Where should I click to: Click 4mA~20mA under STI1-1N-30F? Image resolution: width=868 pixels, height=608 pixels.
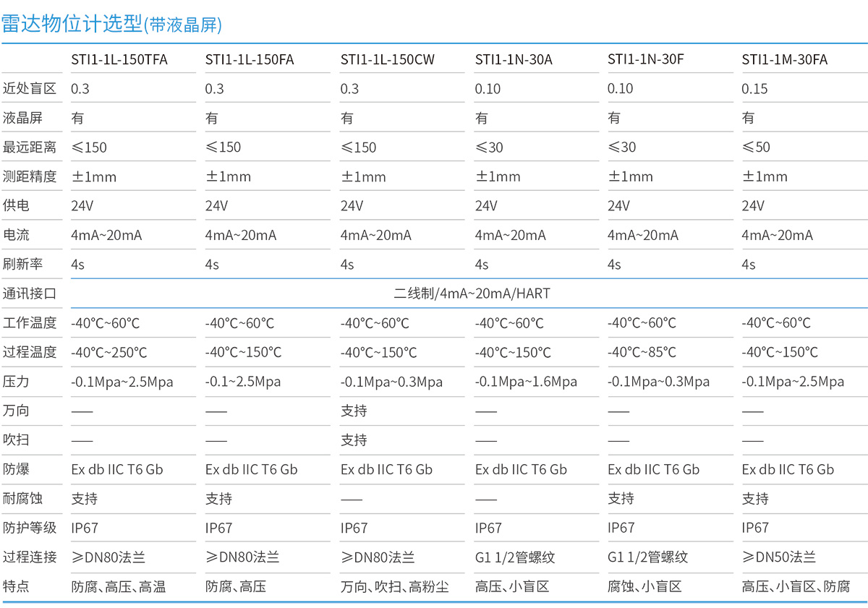click(x=643, y=235)
